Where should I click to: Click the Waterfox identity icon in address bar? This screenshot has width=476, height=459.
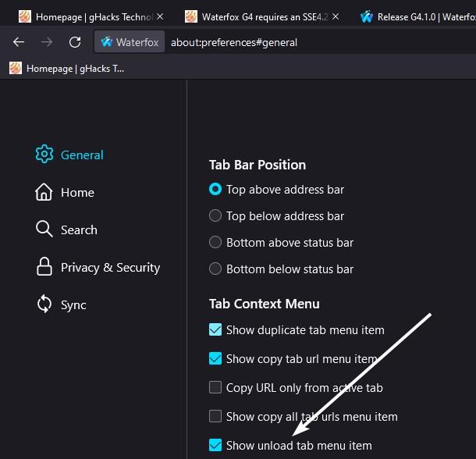107,42
